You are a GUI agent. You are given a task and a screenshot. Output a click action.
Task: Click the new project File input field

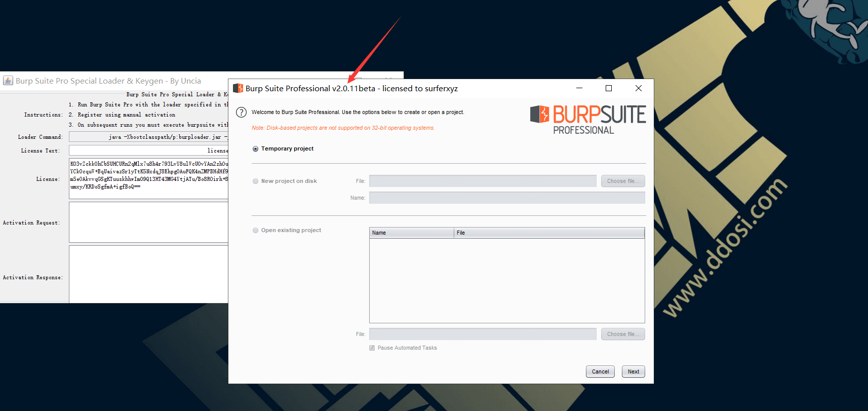(483, 181)
